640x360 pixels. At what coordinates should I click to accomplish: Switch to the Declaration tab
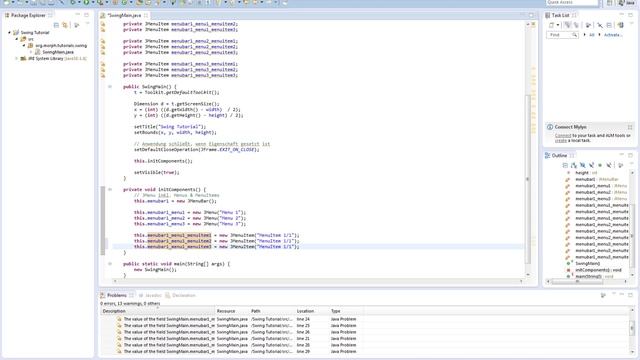coord(183,295)
